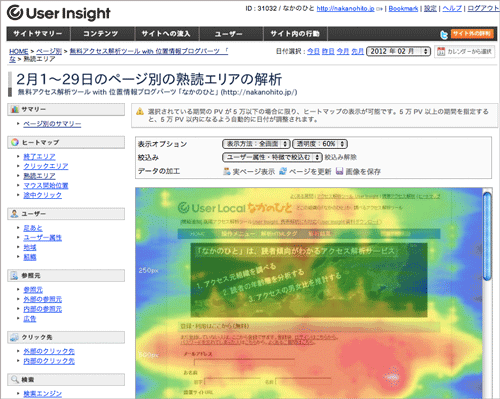The height and width of the screenshot is (399, 500).
Task: Click the ログアウト link
Action: (483, 9)
